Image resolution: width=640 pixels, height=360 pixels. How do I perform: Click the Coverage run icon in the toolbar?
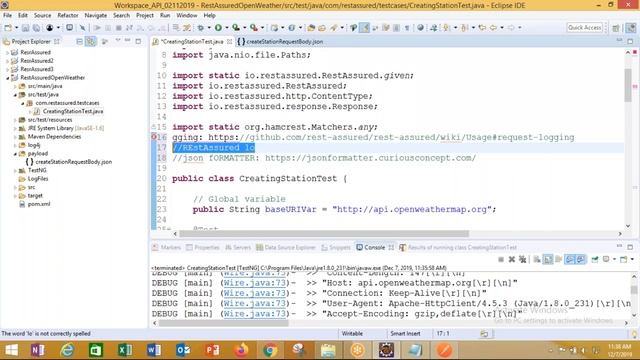click(236, 28)
